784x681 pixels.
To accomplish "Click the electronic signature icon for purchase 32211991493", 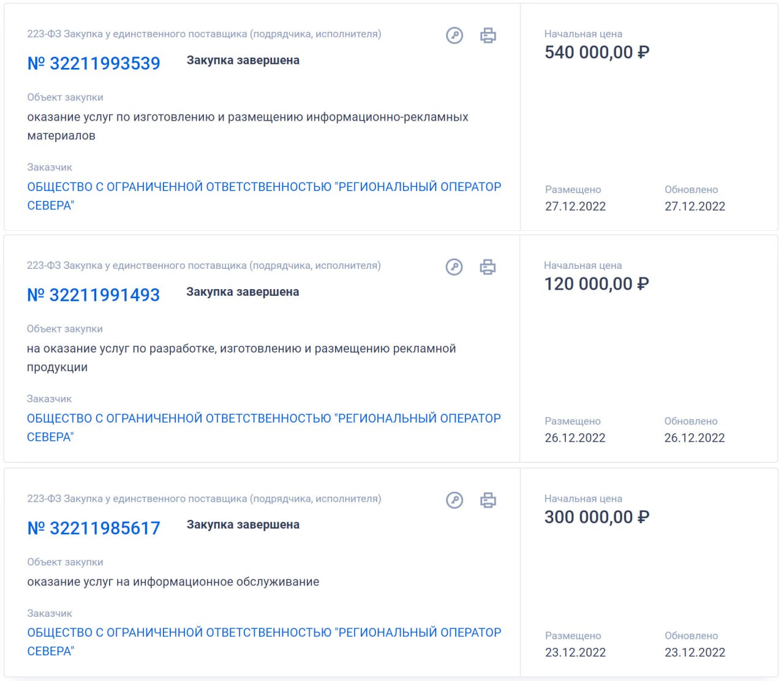I will click(x=454, y=267).
